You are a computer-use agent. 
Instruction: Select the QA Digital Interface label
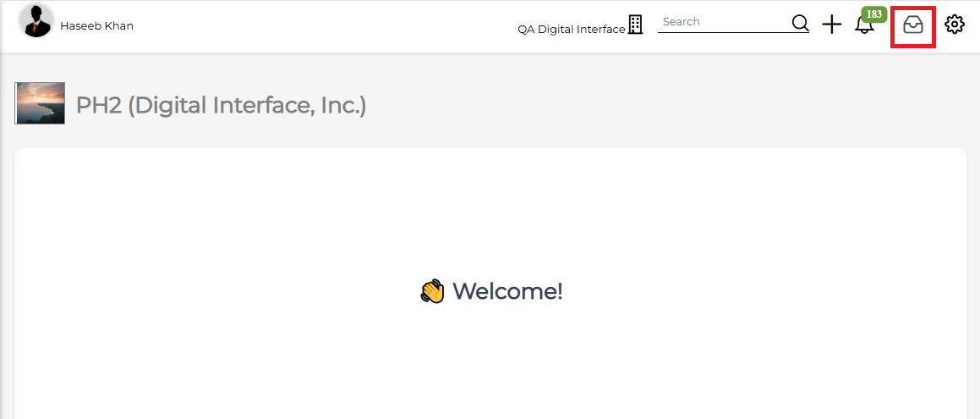point(571,30)
